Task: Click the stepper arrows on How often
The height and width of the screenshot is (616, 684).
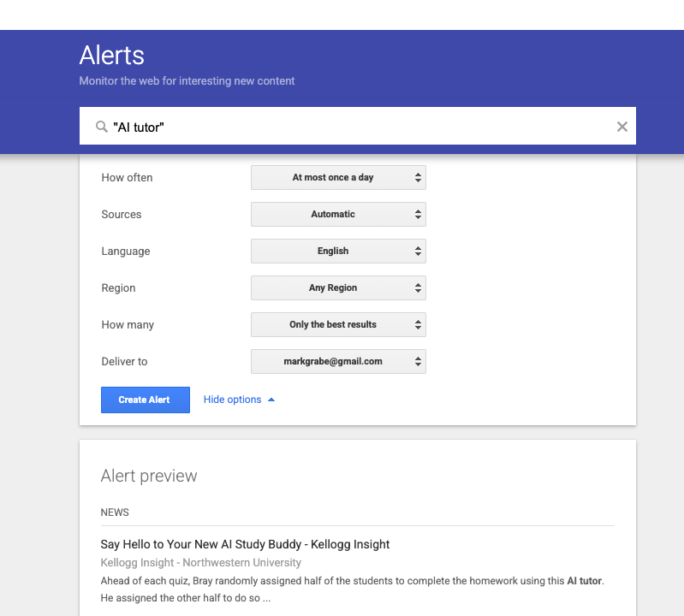Action: (418, 178)
